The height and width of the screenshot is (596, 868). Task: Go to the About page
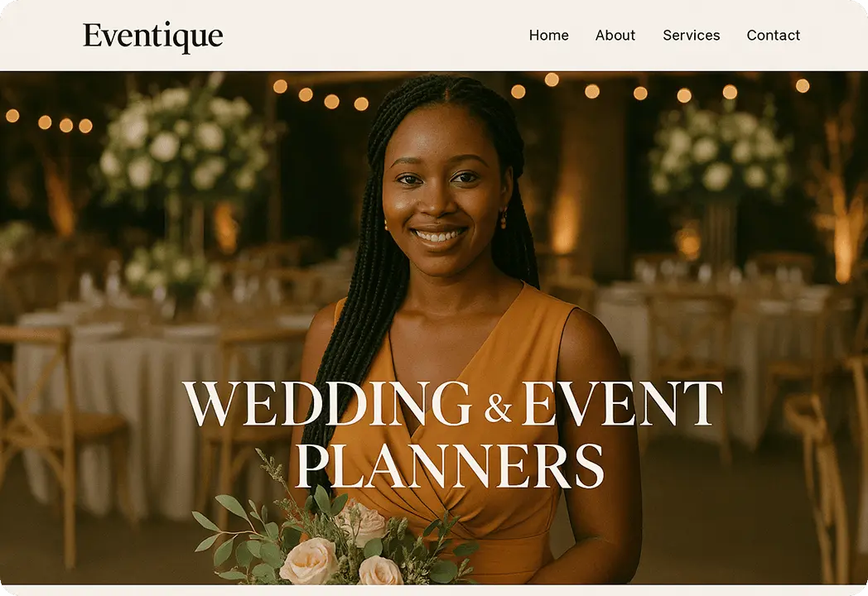pyautogui.click(x=615, y=36)
